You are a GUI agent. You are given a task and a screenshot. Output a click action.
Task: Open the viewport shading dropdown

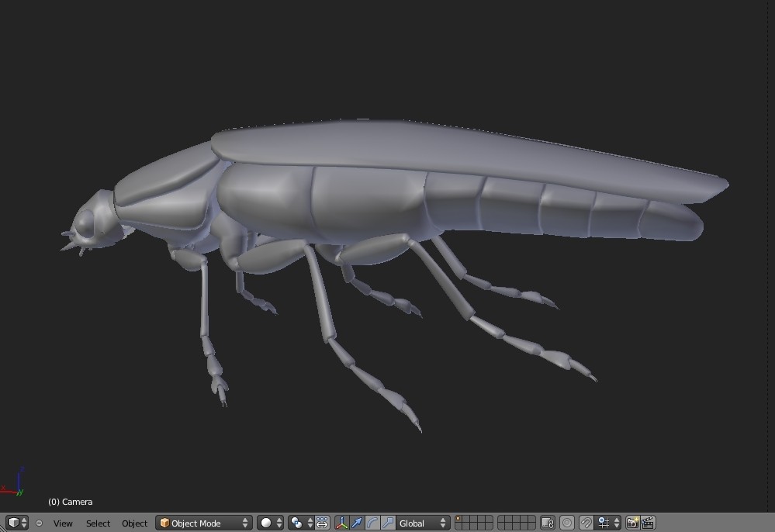[266, 523]
